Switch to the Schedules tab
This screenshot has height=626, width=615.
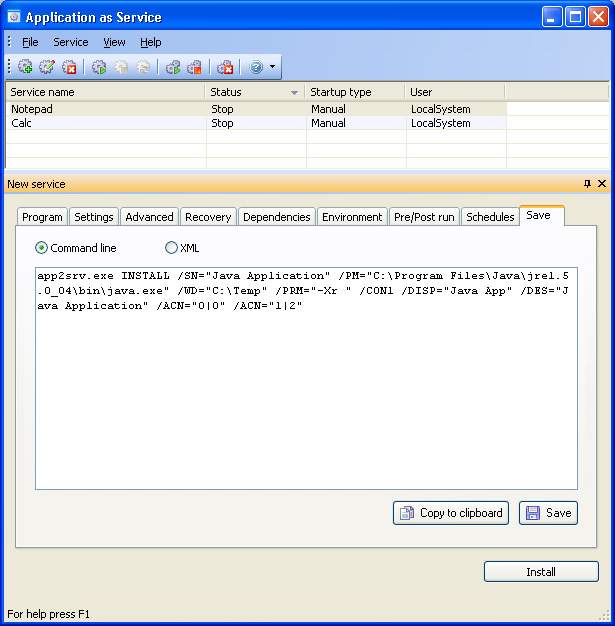(x=490, y=217)
